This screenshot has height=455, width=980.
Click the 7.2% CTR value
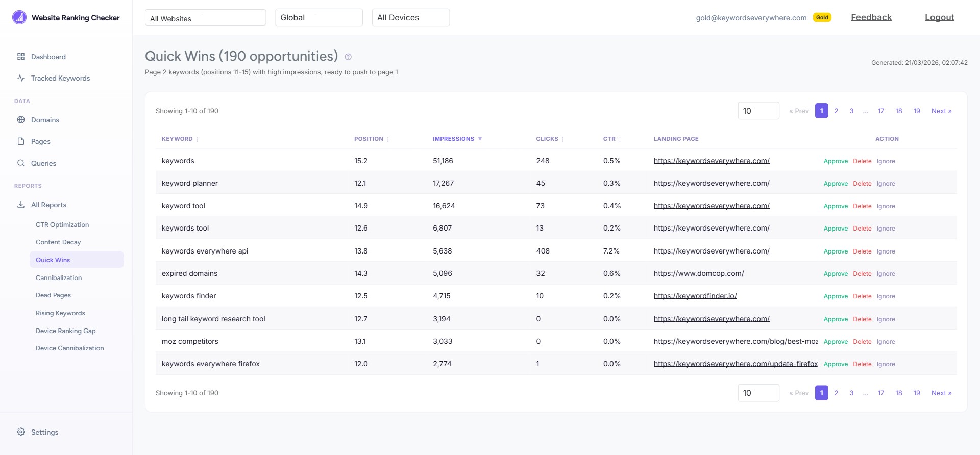pos(611,251)
